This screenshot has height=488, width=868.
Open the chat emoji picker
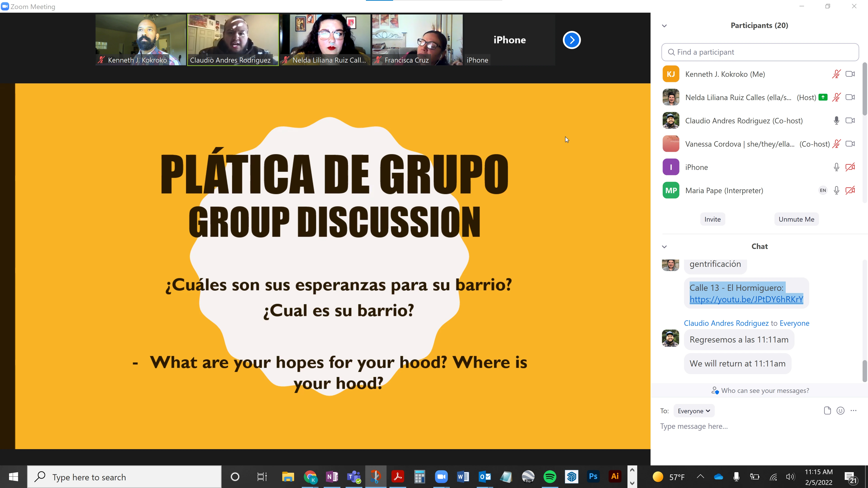coord(840,411)
